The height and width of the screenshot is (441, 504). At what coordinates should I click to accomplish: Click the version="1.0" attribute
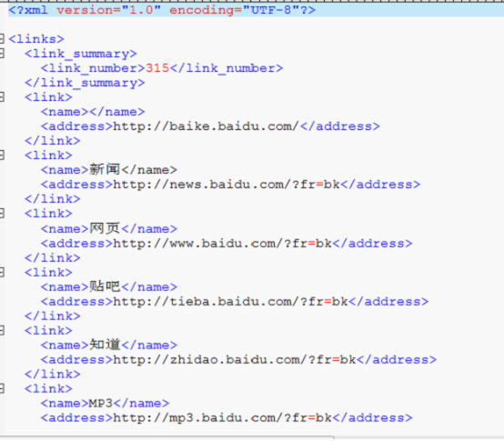click(x=108, y=10)
